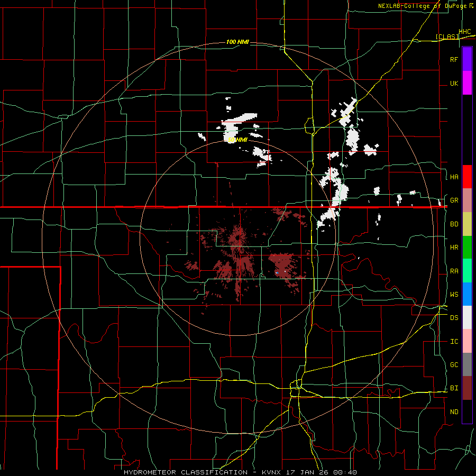Select the dusty pink GR legend swatch
476x476 pixels.
coord(467,200)
